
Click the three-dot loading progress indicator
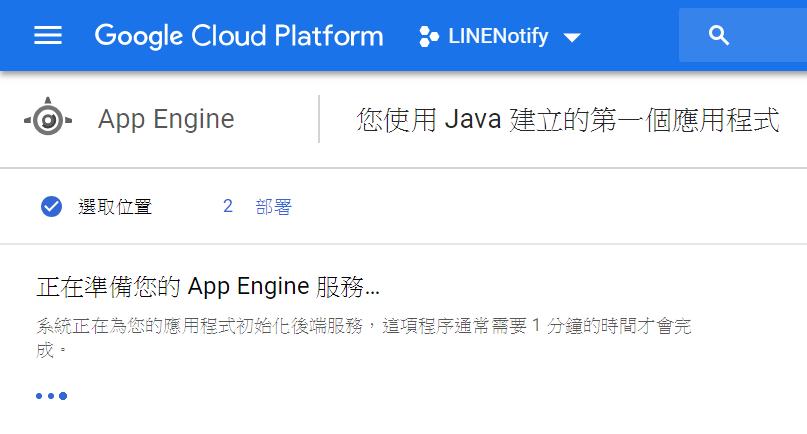pyautogui.click(x=51, y=396)
